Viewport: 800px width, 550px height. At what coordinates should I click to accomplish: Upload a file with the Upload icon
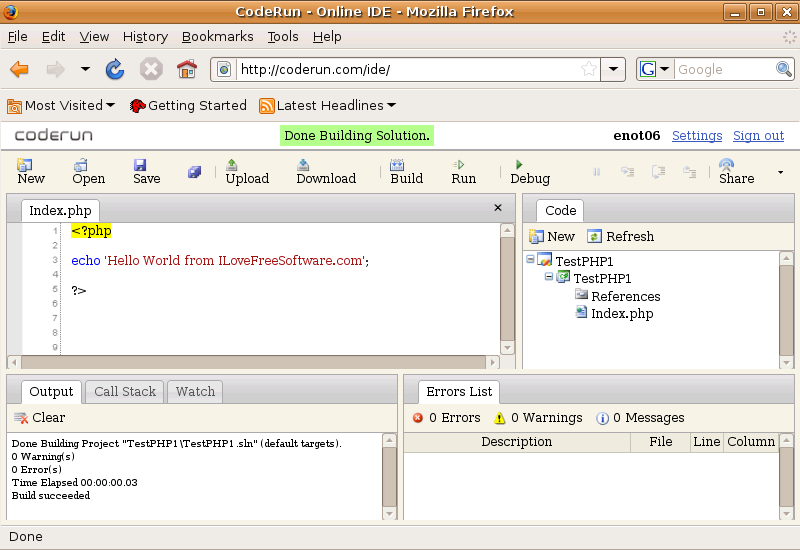[232, 165]
